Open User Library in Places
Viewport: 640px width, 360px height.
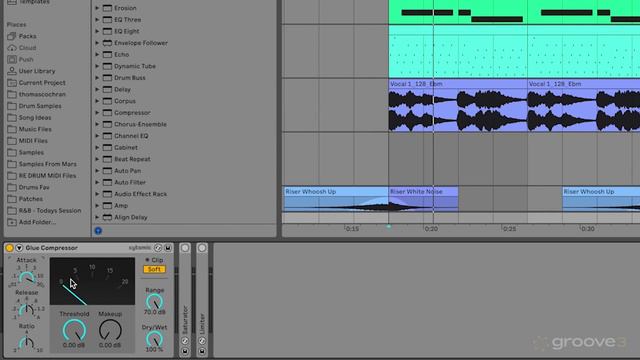(x=37, y=71)
